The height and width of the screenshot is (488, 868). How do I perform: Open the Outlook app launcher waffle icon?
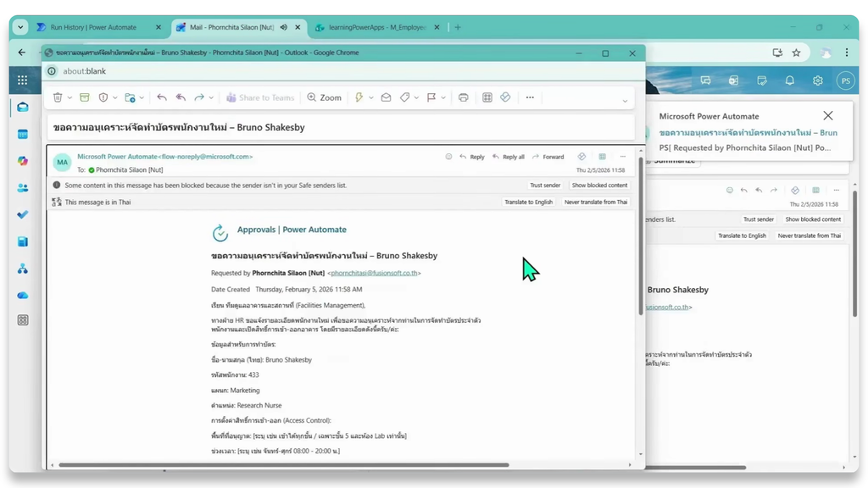[22, 80]
